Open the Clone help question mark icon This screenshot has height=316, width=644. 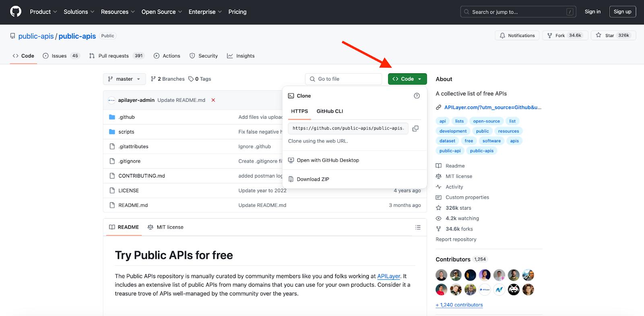pos(417,96)
